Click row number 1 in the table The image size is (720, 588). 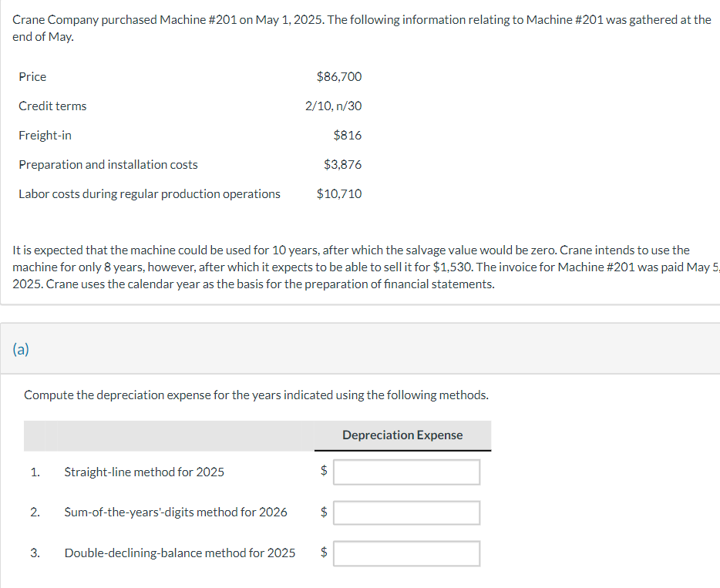click(34, 472)
